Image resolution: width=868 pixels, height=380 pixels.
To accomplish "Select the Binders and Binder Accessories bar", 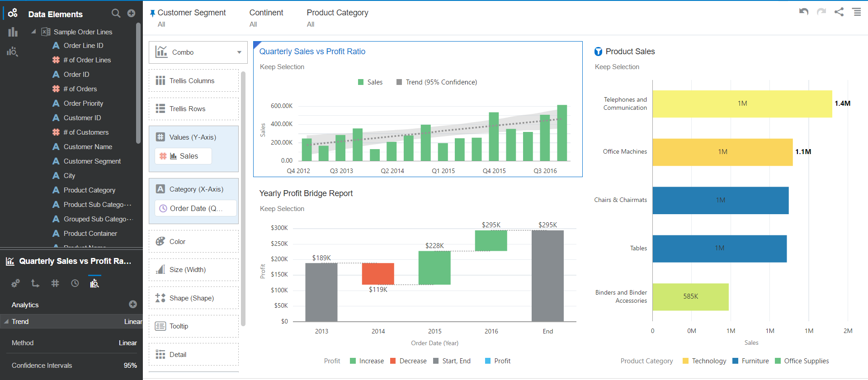I will (x=690, y=297).
